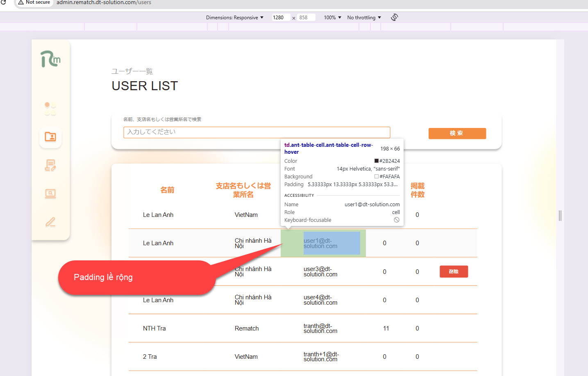Open the 100% zoom dropdown
This screenshot has height=376, width=588.
click(x=332, y=18)
